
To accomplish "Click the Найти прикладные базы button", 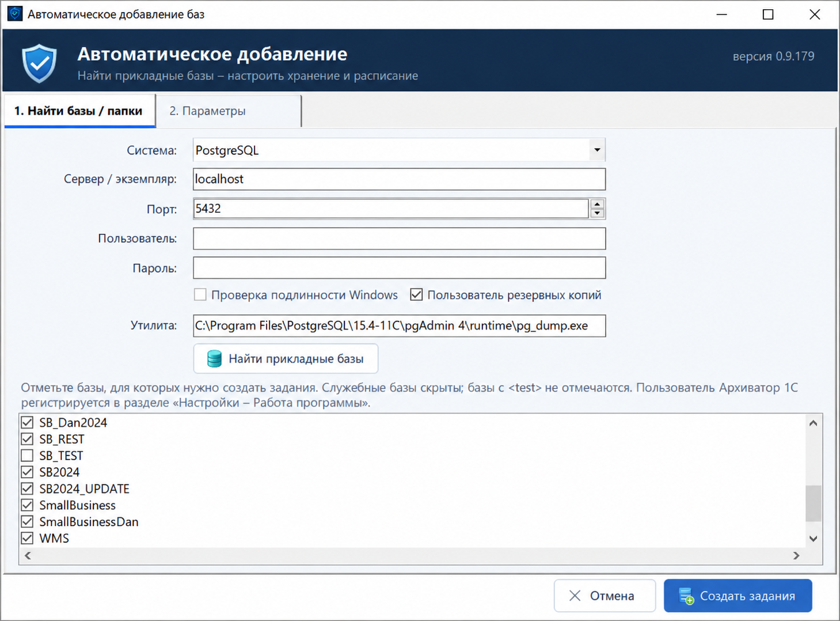I will [x=286, y=359].
